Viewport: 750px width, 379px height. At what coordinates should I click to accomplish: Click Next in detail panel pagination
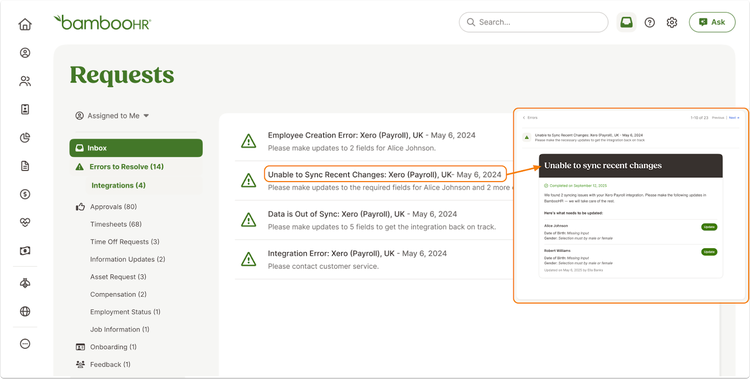[x=734, y=118]
